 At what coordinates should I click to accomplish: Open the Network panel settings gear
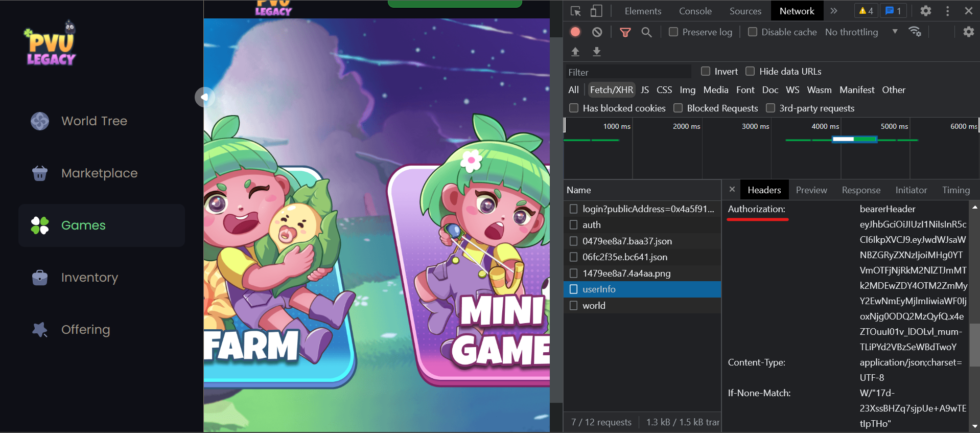pyautogui.click(x=968, y=32)
